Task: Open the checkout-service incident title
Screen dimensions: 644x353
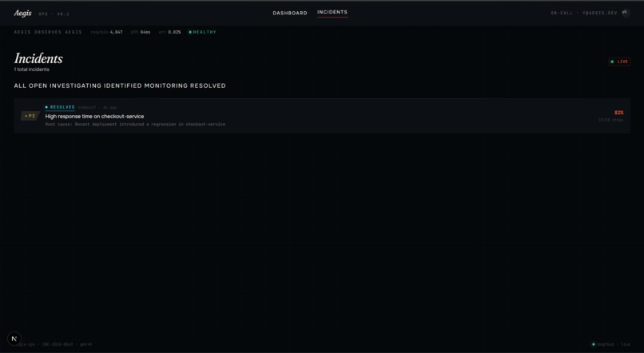Action: click(94, 116)
